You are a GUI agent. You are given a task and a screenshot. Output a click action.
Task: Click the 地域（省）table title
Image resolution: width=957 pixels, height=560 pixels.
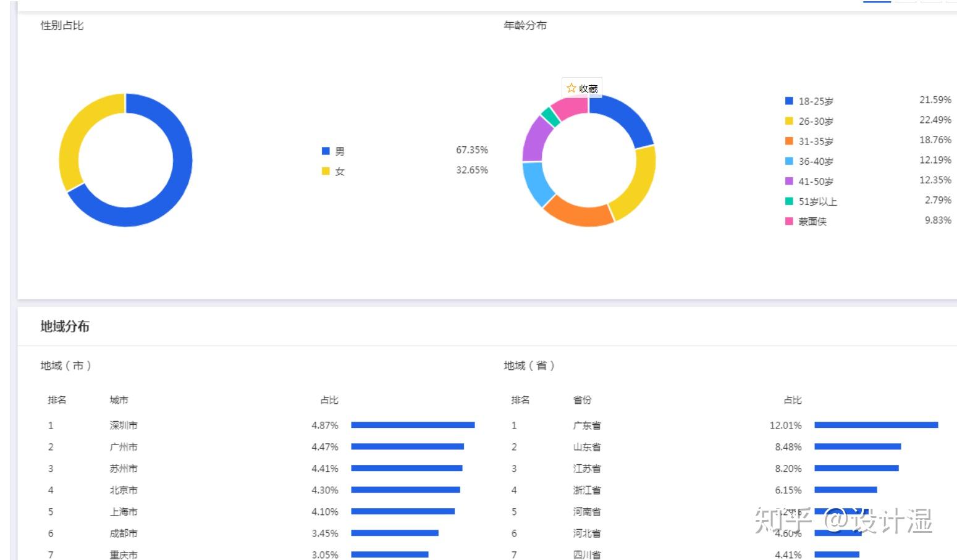pyautogui.click(x=529, y=366)
